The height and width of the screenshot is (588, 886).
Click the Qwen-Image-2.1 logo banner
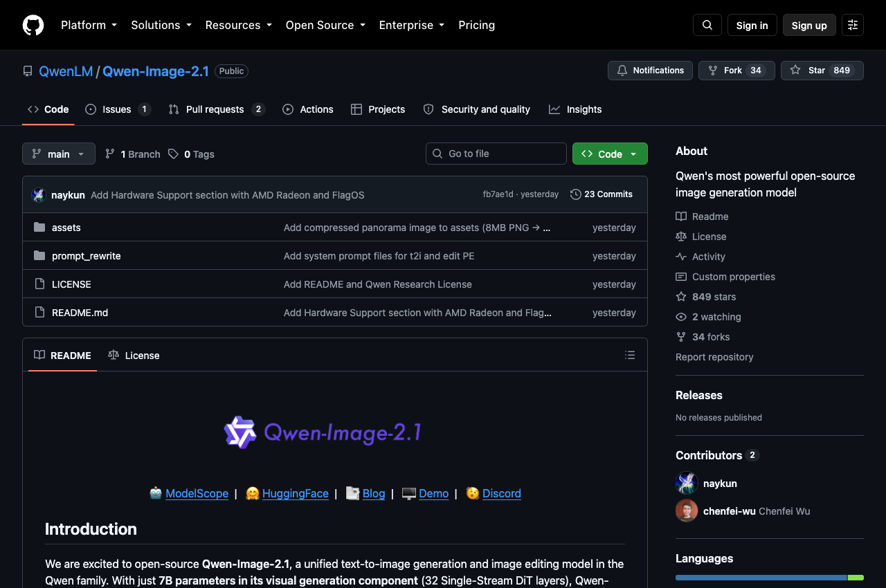pyautogui.click(x=323, y=432)
